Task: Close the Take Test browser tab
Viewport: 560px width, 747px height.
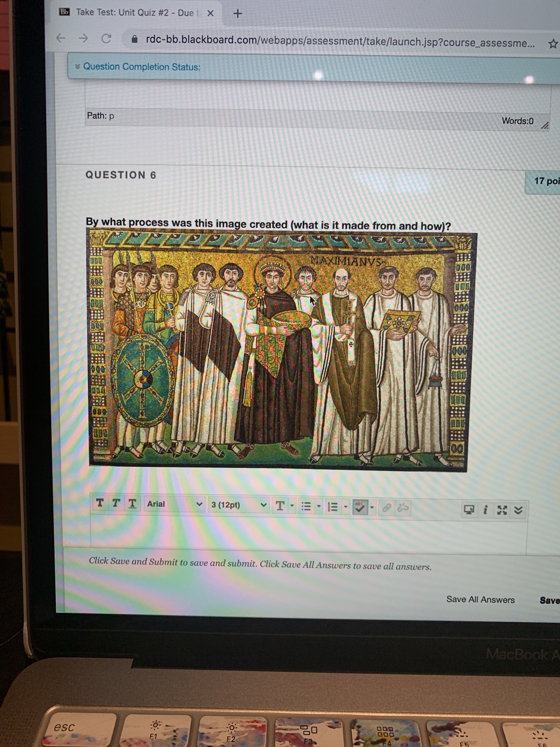Action: (210, 13)
